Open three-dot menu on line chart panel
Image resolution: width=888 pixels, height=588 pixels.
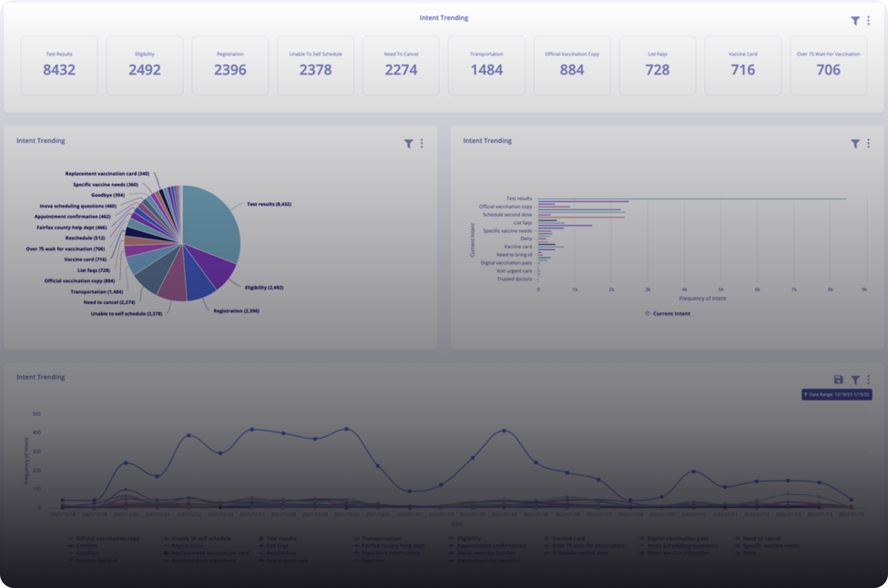[869, 379]
